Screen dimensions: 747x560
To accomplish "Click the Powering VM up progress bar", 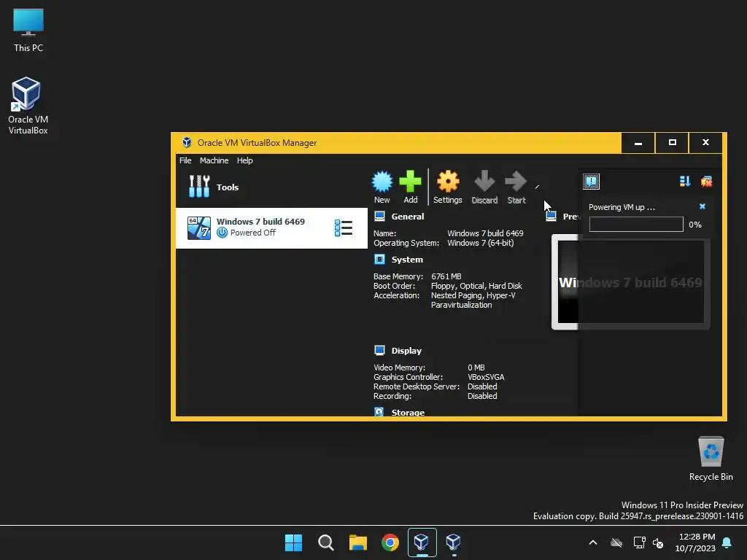I will point(636,225).
